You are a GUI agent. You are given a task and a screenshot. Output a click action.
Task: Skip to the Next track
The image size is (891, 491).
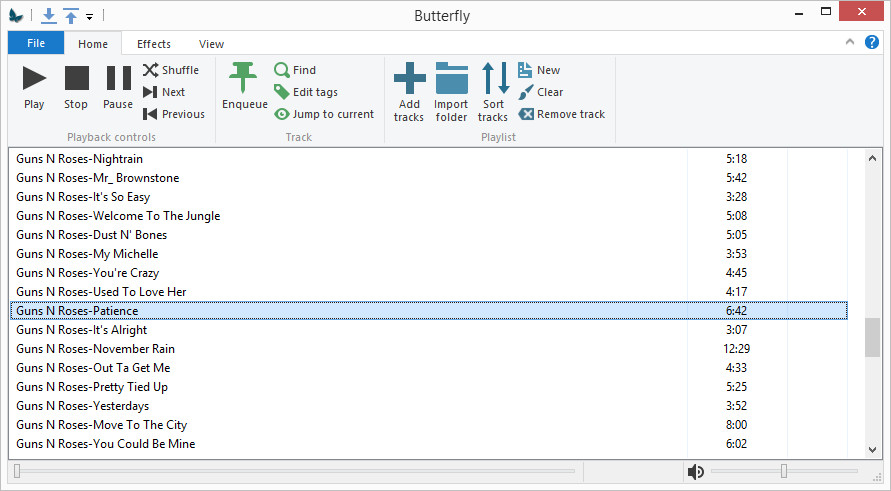click(x=164, y=92)
